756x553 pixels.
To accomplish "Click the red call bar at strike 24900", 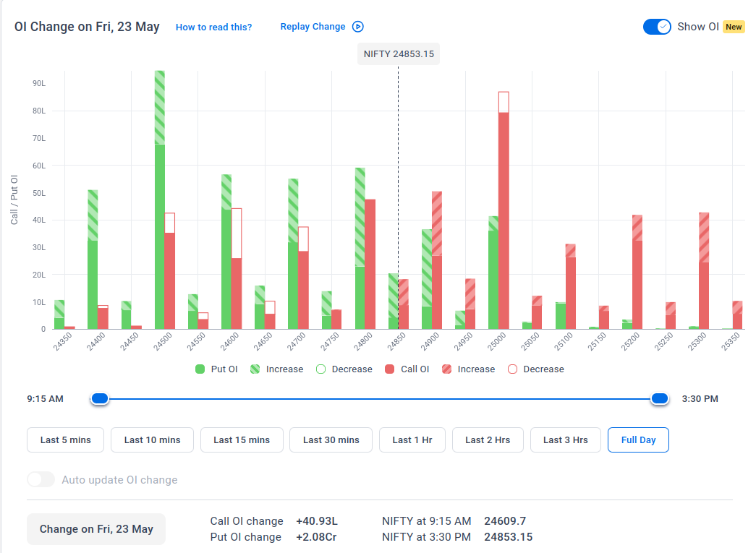I will click(437, 260).
